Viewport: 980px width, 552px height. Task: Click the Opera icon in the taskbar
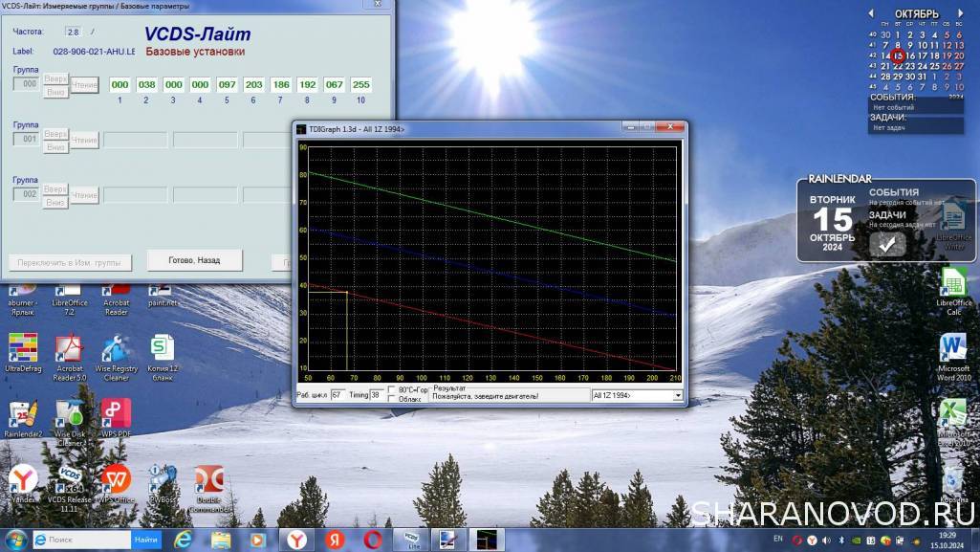click(x=373, y=540)
